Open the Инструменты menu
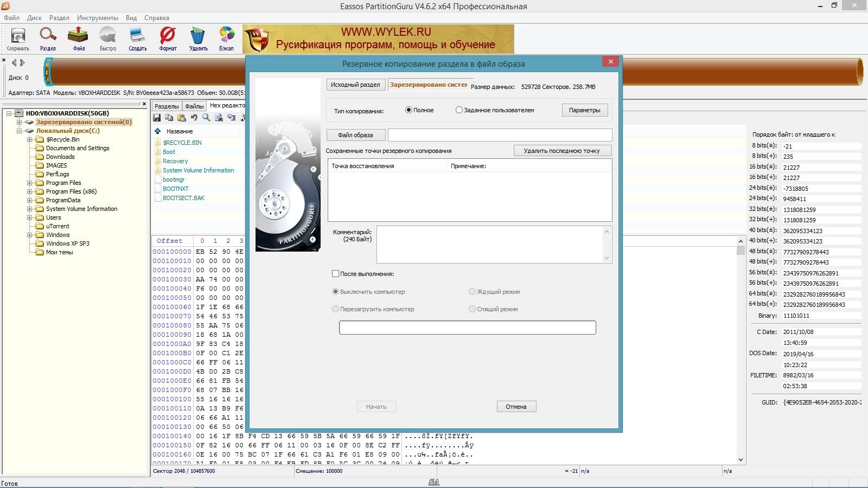The height and width of the screenshot is (488, 868). coord(98,18)
